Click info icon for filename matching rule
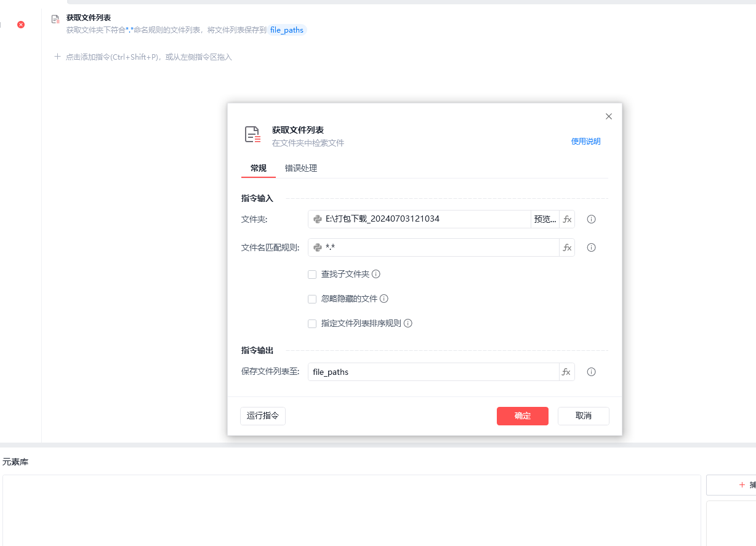This screenshot has height=546, width=756. pyautogui.click(x=591, y=247)
